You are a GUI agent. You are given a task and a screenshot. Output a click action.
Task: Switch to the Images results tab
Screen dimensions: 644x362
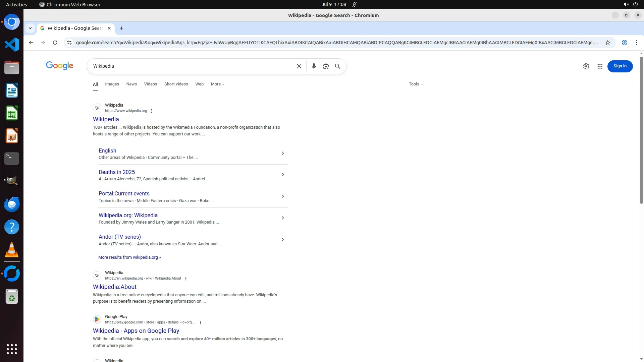(112, 84)
